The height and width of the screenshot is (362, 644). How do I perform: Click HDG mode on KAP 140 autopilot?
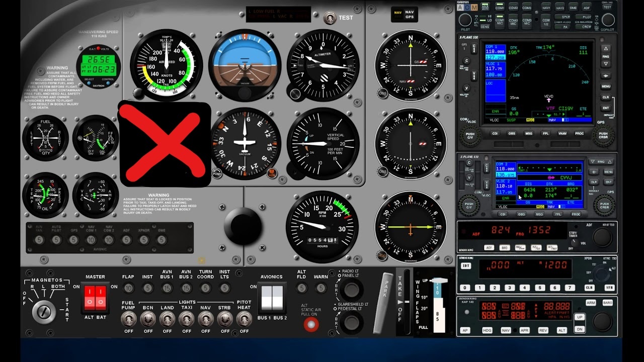coord(487,330)
